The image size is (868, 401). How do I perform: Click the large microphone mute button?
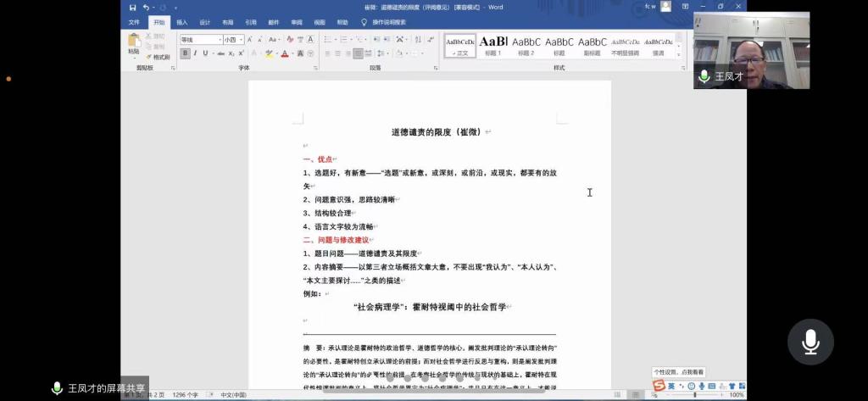pos(810,343)
